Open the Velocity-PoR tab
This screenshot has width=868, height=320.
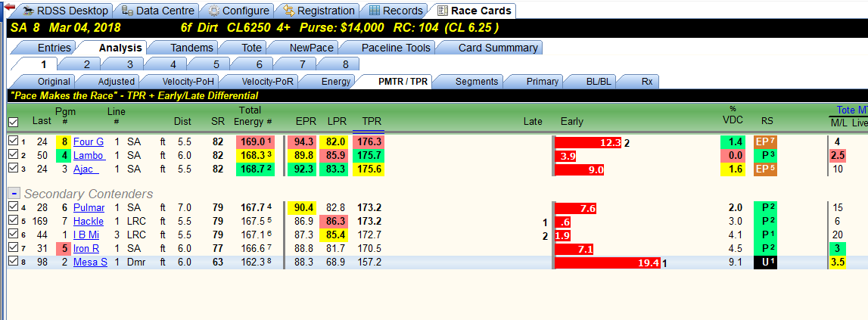point(260,82)
